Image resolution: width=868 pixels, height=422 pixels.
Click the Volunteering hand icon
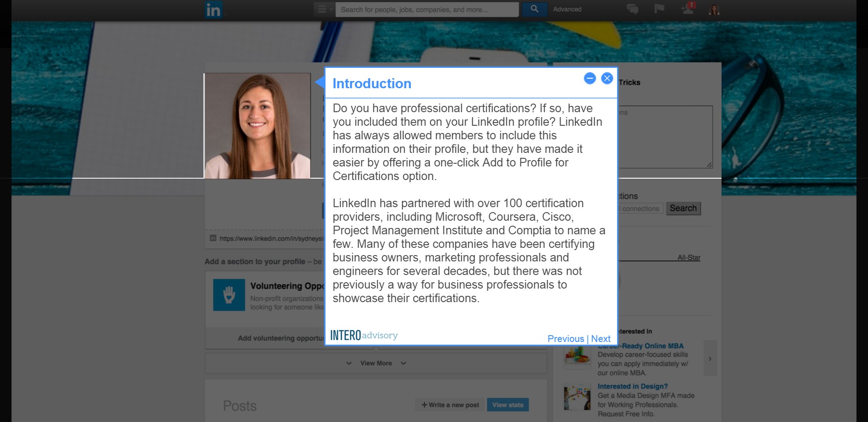tap(229, 295)
